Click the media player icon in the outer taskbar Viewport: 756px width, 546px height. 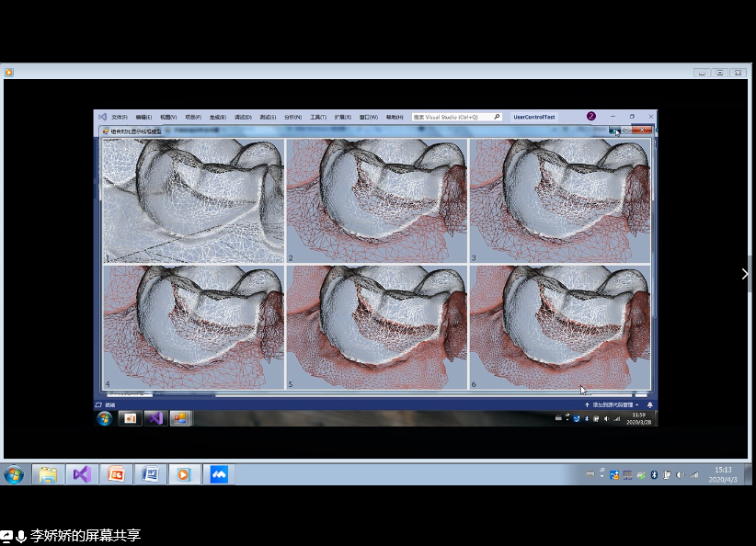pyautogui.click(x=183, y=474)
